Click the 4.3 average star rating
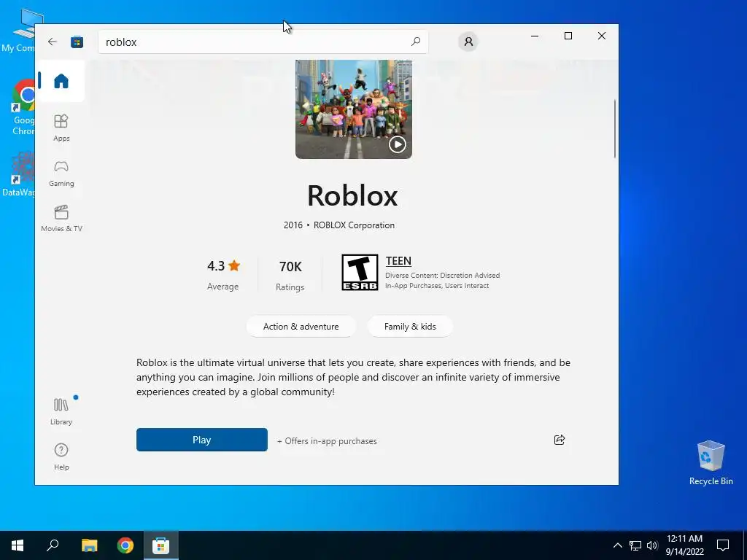This screenshot has height=560, width=747. [x=223, y=275]
